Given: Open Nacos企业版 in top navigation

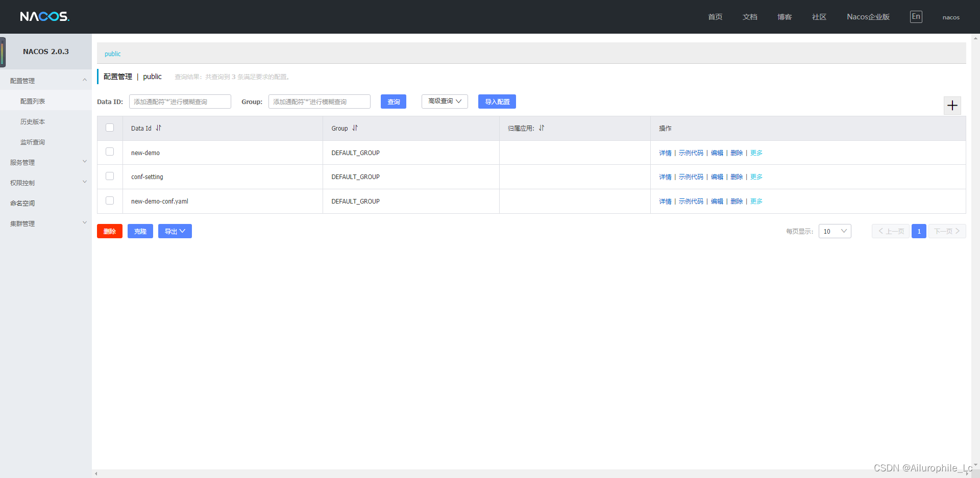Looking at the screenshot, I should tap(868, 17).
